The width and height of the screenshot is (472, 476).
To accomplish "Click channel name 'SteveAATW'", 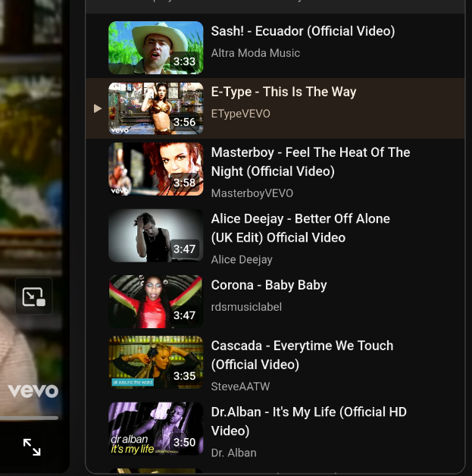I will coord(240,387).
